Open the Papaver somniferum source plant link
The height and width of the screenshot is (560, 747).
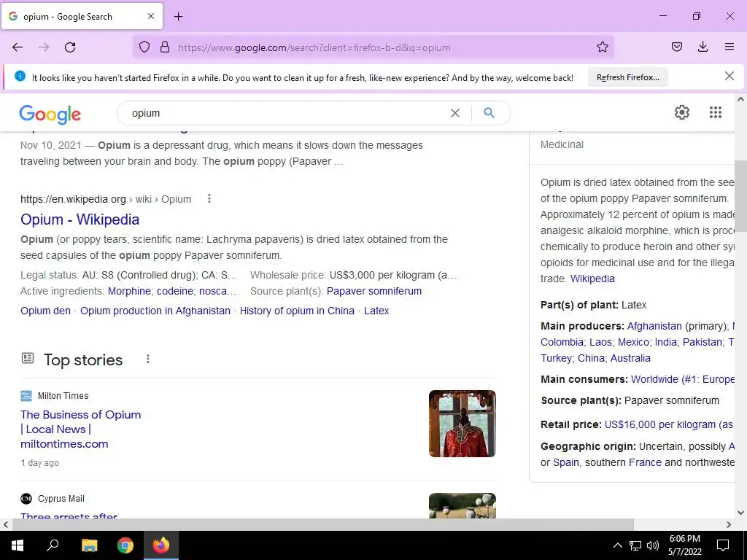(374, 291)
